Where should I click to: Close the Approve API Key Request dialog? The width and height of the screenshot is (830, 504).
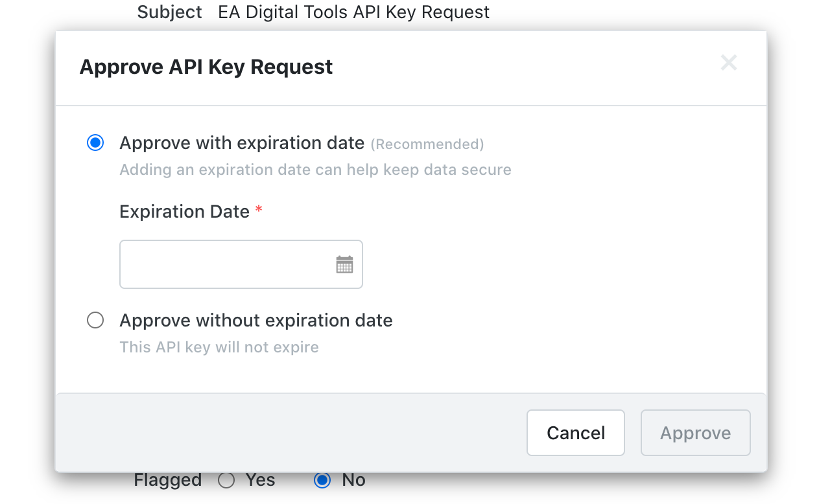click(x=729, y=63)
